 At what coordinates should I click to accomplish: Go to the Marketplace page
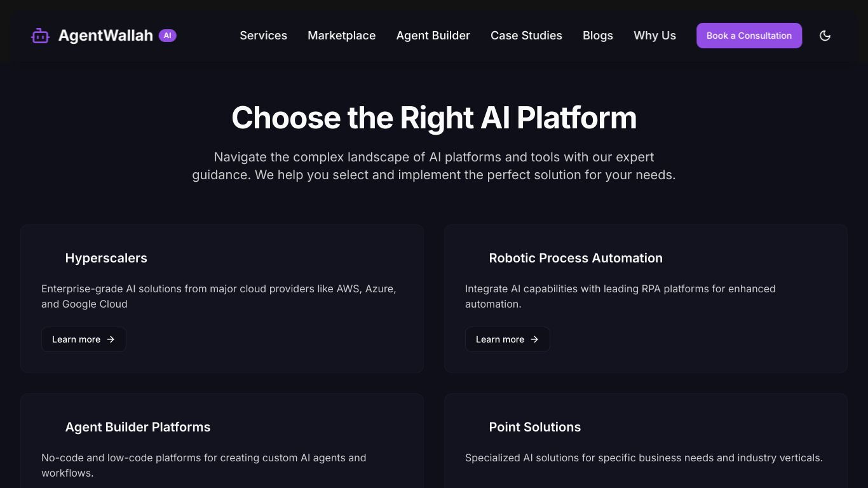[x=341, y=36]
